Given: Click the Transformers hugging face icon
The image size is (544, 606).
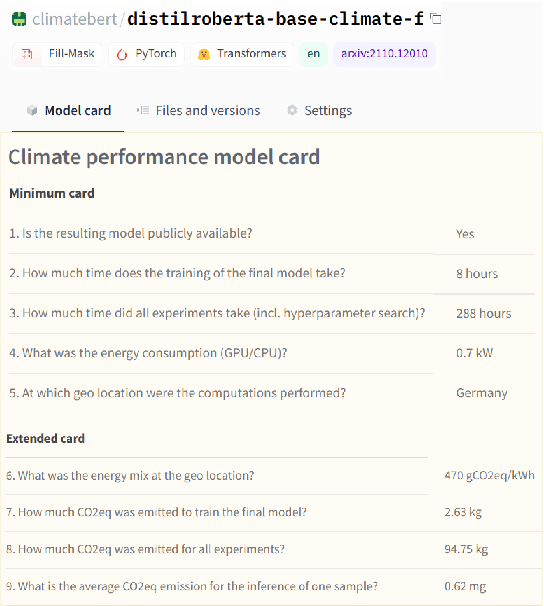Looking at the screenshot, I should click(x=204, y=54).
